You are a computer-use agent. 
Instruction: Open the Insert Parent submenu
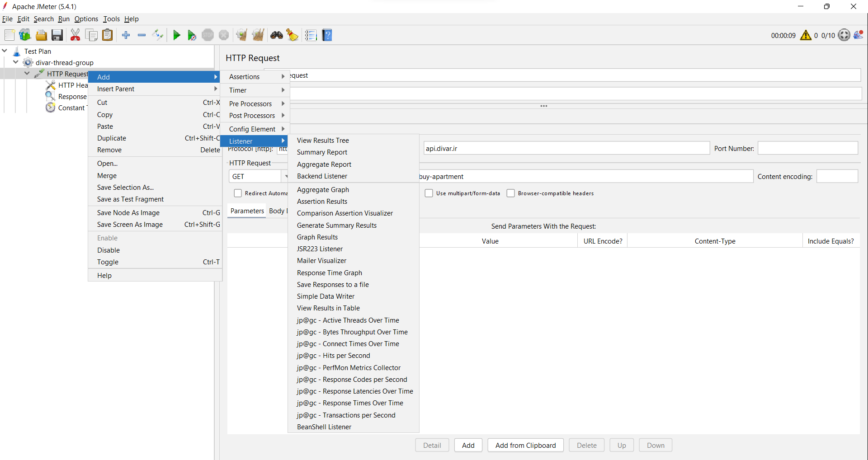coord(155,89)
